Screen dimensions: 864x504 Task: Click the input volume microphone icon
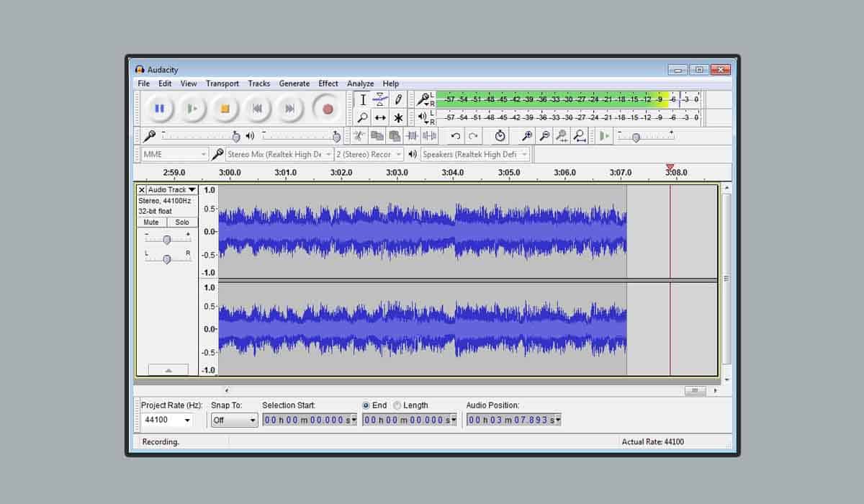[x=150, y=135]
